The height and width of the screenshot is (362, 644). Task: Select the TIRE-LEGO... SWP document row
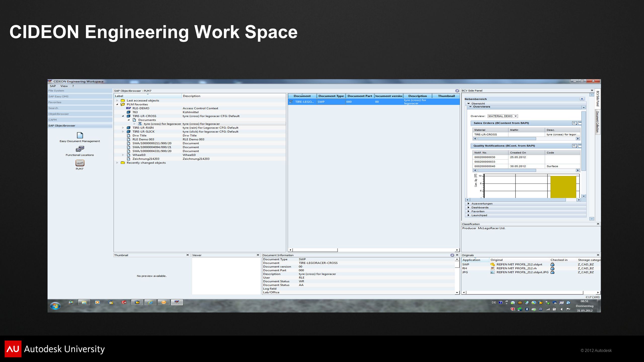pos(374,102)
